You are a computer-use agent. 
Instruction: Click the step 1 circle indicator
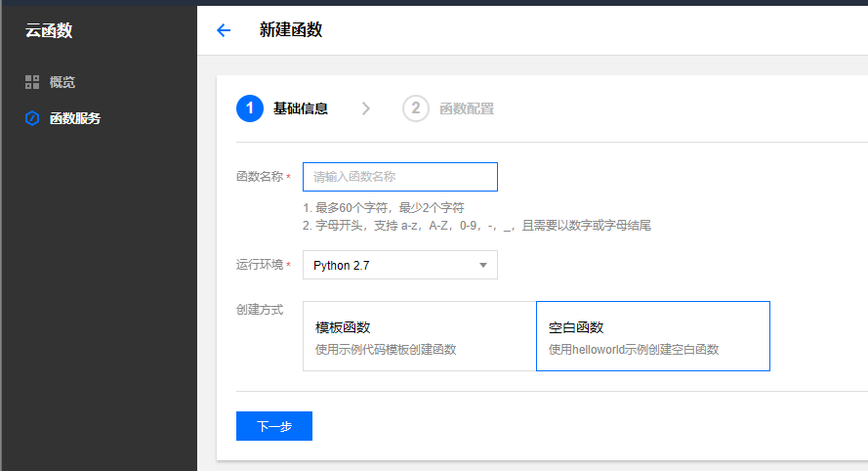(x=250, y=108)
